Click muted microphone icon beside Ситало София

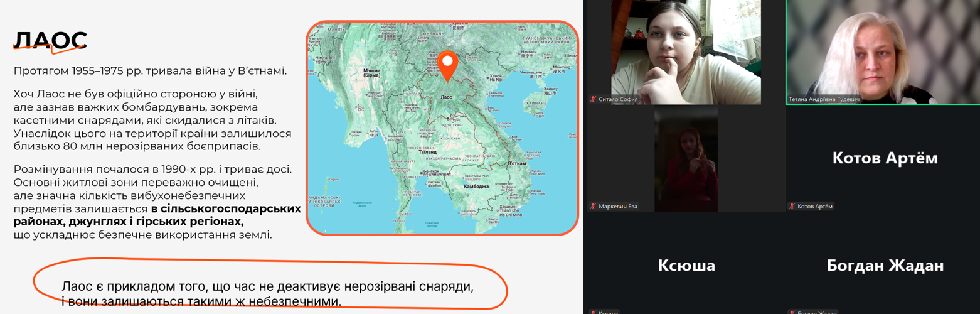pyautogui.click(x=593, y=99)
